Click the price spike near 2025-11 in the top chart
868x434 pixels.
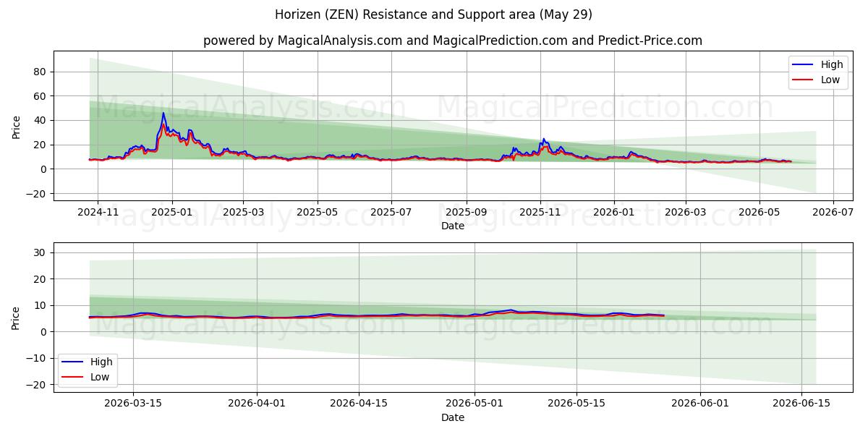click(x=544, y=140)
